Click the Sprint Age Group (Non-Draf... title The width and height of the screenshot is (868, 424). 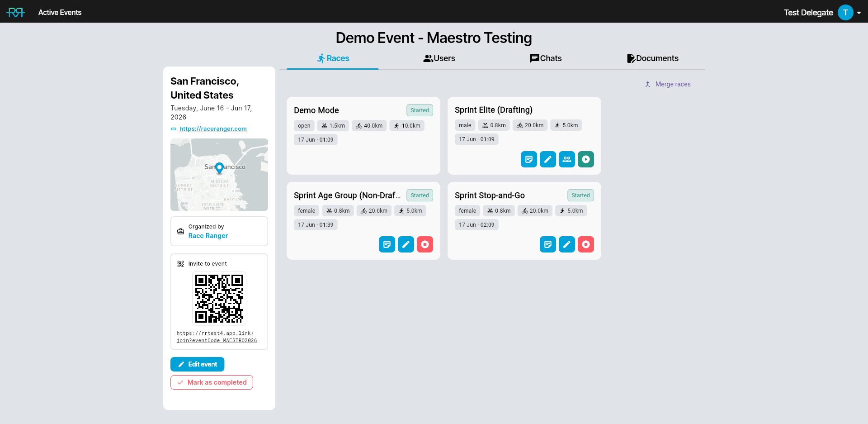[347, 195]
